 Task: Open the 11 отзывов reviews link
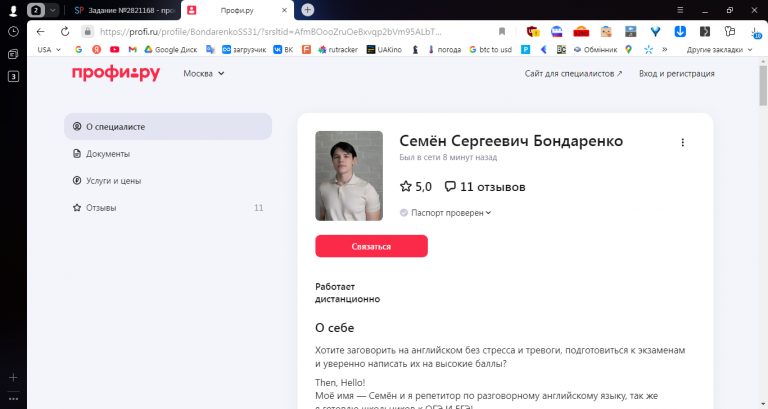pyautogui.click(x=485, y=187)
